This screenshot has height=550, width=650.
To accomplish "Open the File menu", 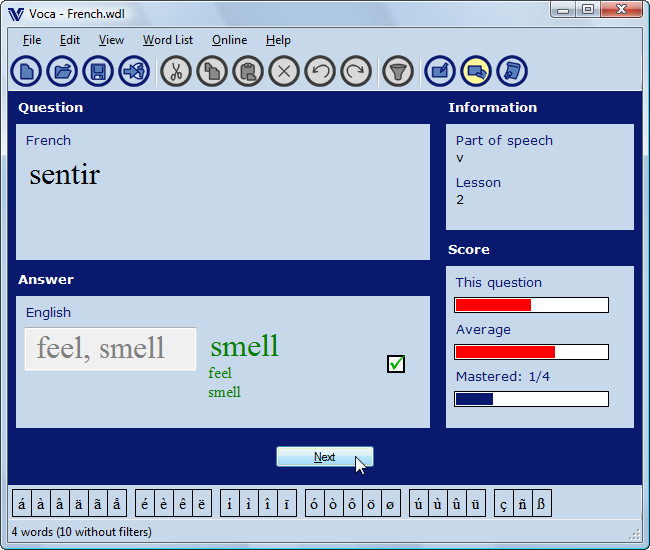I will click(x=32, y=40).
